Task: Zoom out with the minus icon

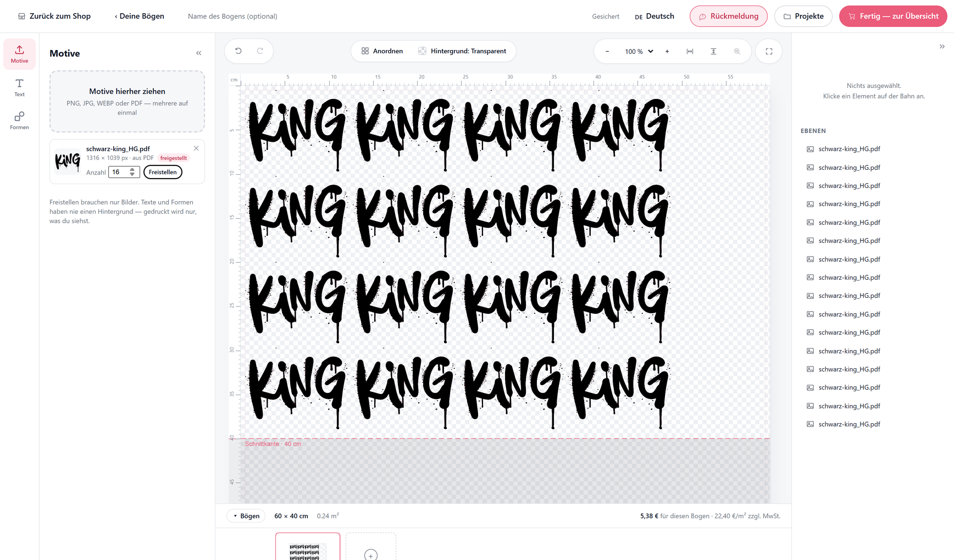Action: click(607, 52)
